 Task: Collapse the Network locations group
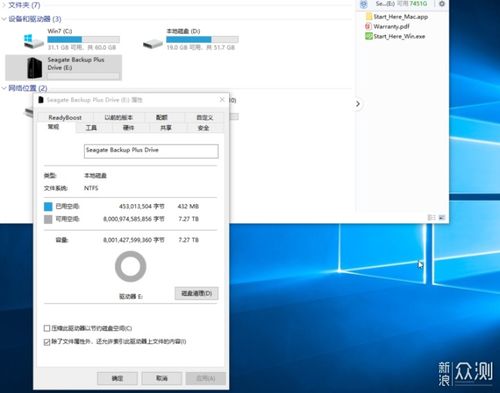(x=4, y=88)
